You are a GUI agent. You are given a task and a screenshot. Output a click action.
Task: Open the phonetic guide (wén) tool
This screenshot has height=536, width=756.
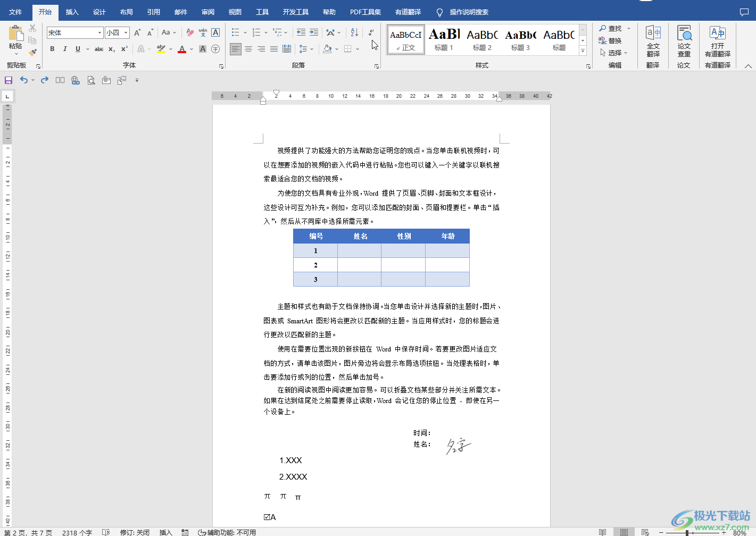[x=203, y=32]
